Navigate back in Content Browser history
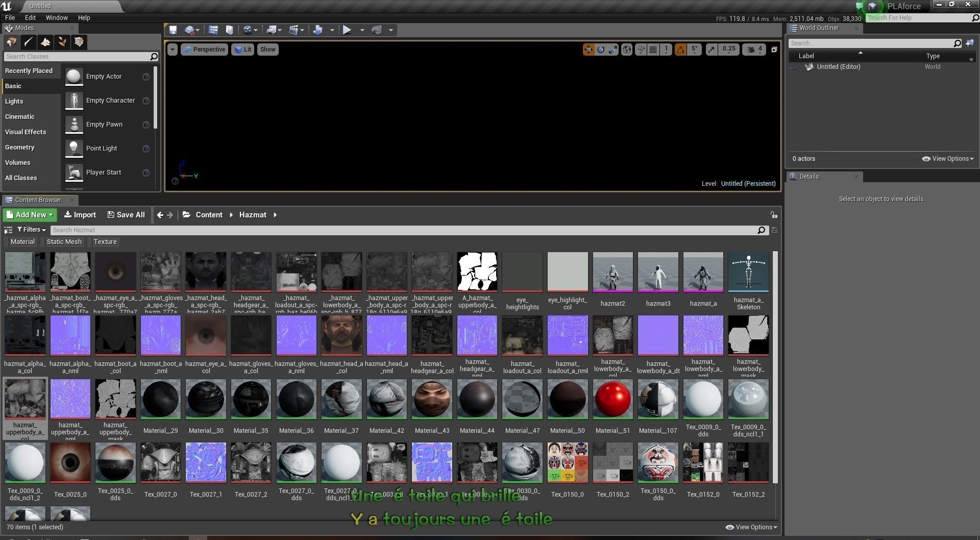 pyautogui.click(x=160, y=215)
